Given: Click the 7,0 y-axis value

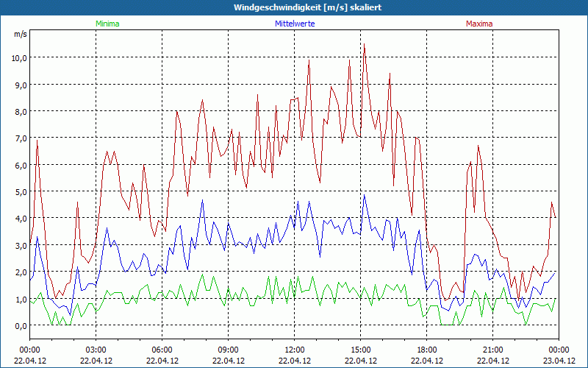Looking at the screenshot, I should point(21,138).
